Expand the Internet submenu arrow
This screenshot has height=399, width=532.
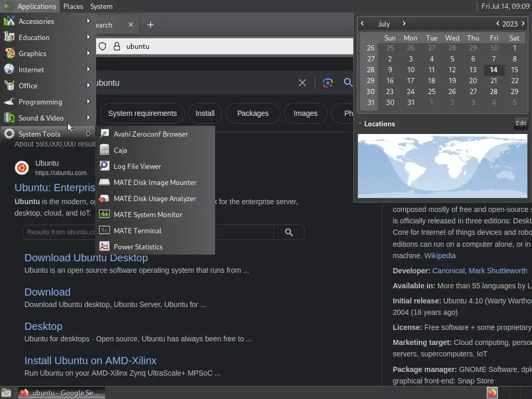[x=88, y=69]
